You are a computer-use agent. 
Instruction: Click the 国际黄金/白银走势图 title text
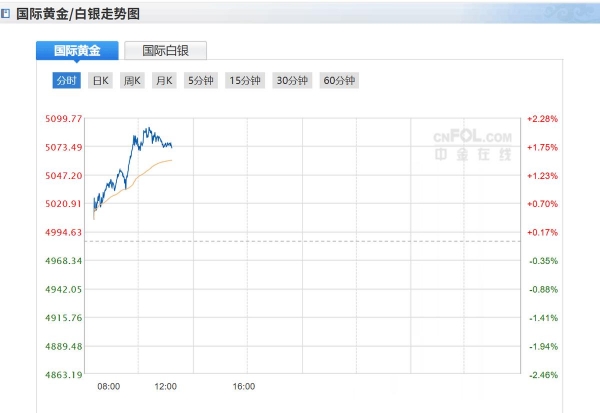pos(78,14)
